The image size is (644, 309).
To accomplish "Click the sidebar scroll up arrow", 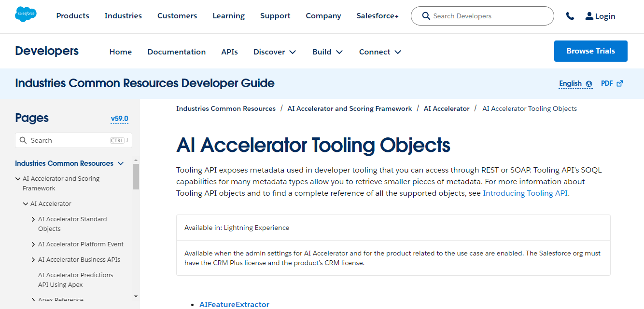I will (x=136, y=160).
